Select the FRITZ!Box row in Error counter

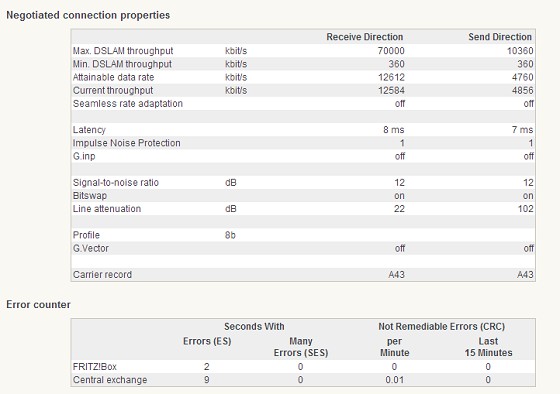click(x=303, y=366)
